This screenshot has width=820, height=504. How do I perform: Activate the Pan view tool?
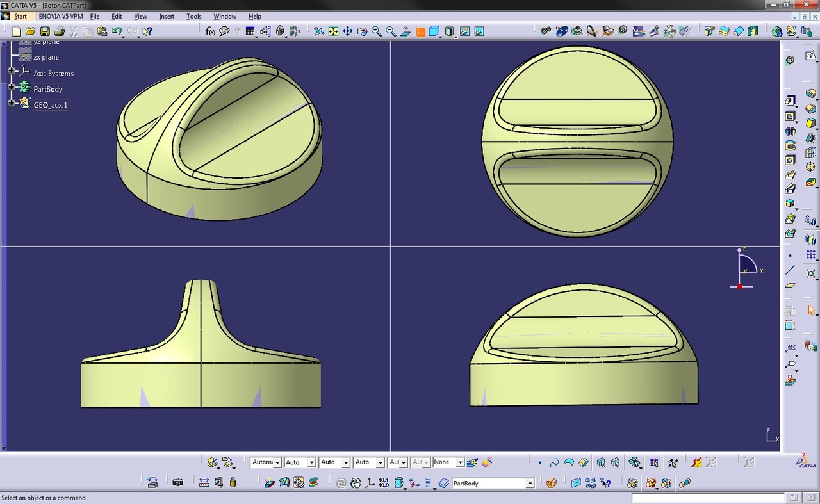347,31
